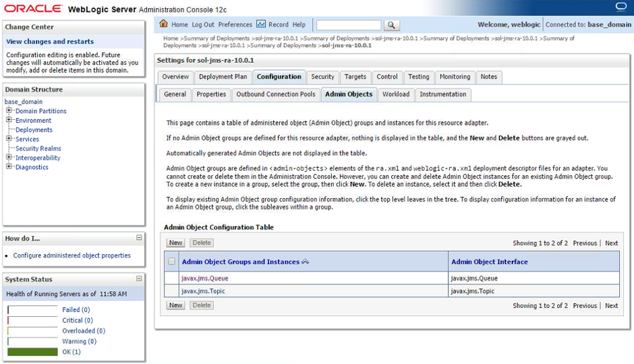Expand the Services tree node
634x364 pixels.
tap(9, 139)
